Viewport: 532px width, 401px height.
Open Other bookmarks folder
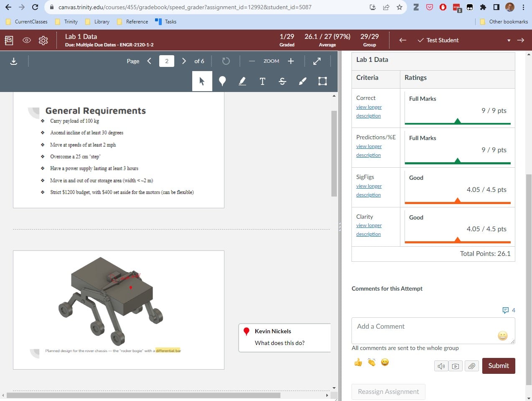(x=504, y=22)
